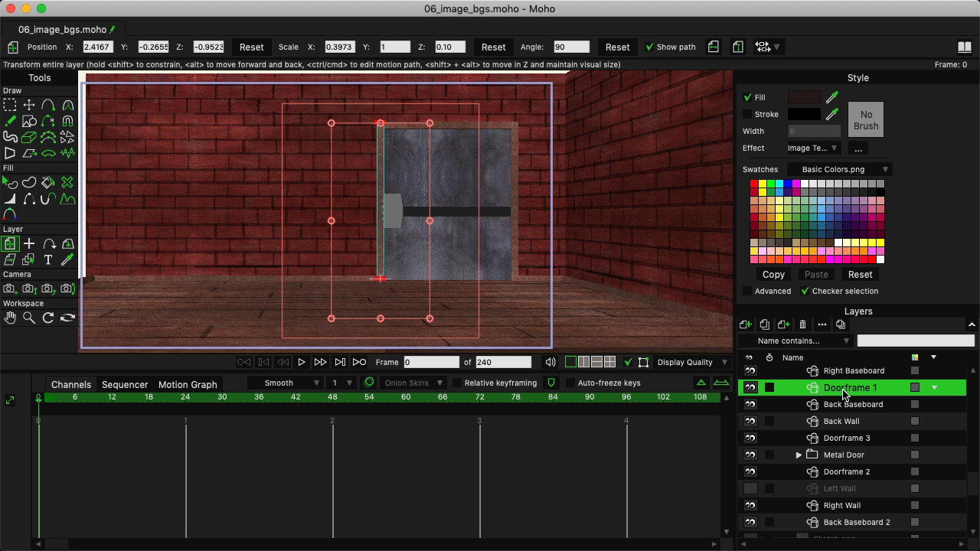980x551 pixels.
Task: Click the new layer icon
Action: point(745,324)
